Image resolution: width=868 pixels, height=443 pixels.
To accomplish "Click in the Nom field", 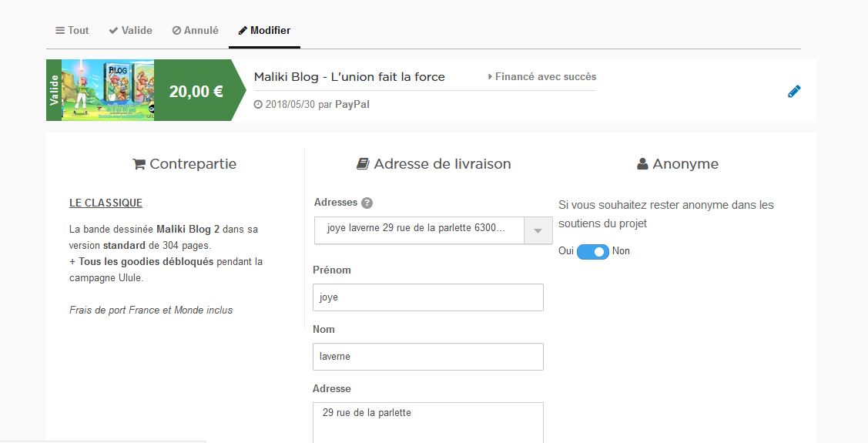I will pyautogui.click(x=427, y=357).
